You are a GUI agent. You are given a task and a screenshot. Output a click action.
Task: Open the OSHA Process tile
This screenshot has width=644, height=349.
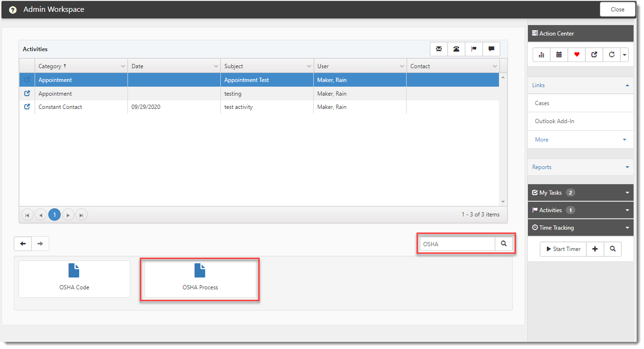coord(200,279)
